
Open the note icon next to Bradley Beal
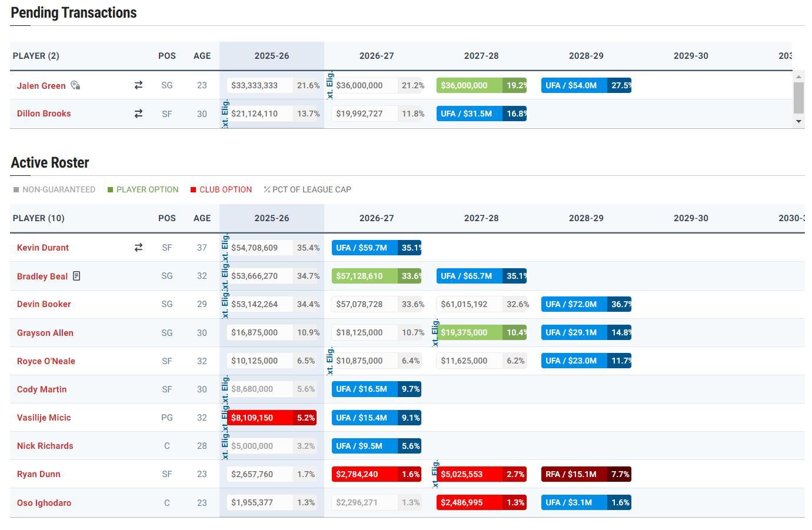point(76,276)
